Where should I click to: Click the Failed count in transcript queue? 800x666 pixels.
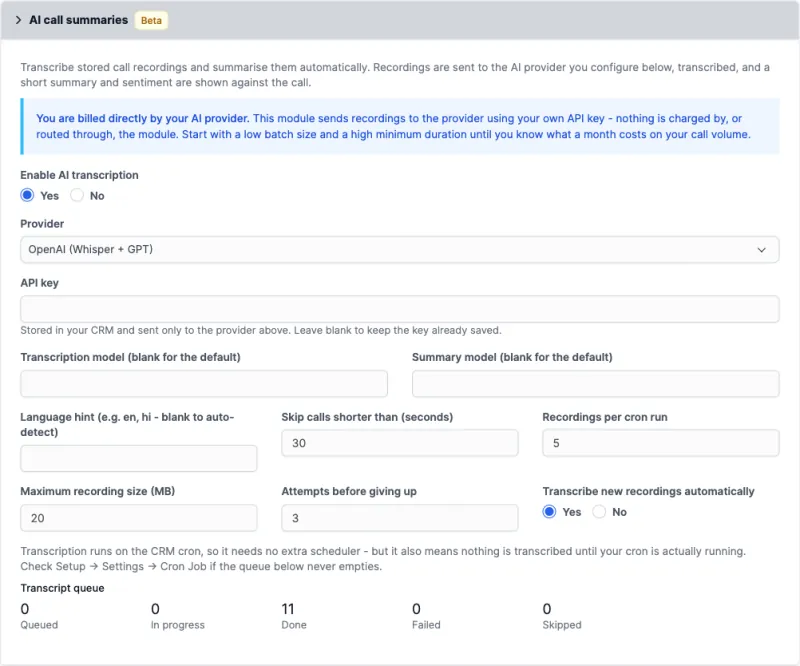click(417, 609)
